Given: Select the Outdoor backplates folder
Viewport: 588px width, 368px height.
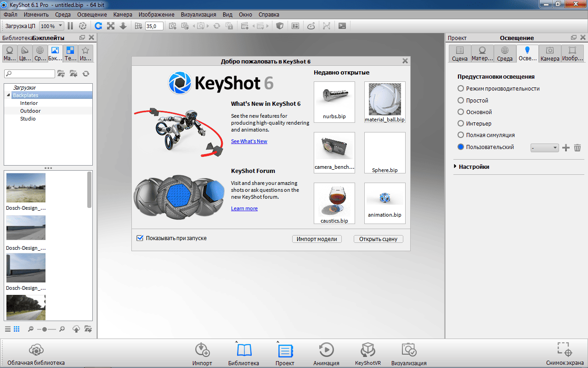Looking at the screenshot, I should coord(30,111).
